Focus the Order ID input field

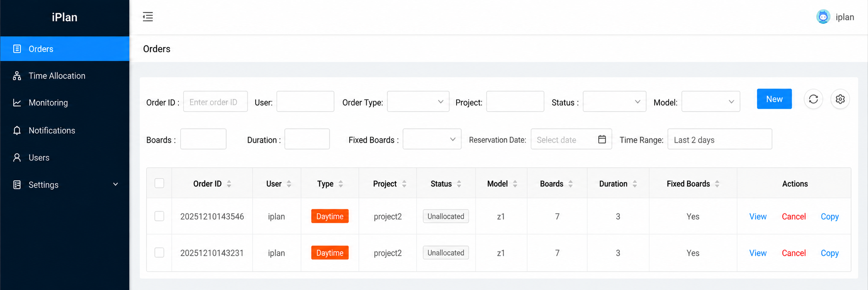[x=215, y=102]
